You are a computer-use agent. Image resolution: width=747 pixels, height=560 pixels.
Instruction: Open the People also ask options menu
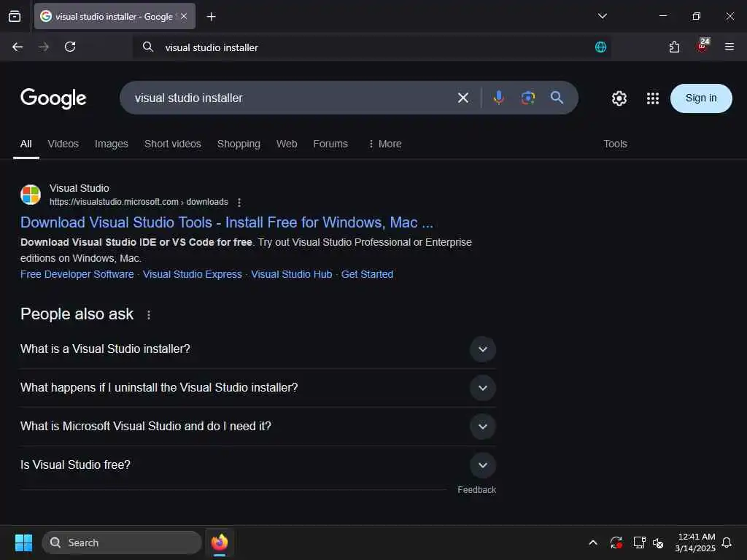click(x=149, y=315)
